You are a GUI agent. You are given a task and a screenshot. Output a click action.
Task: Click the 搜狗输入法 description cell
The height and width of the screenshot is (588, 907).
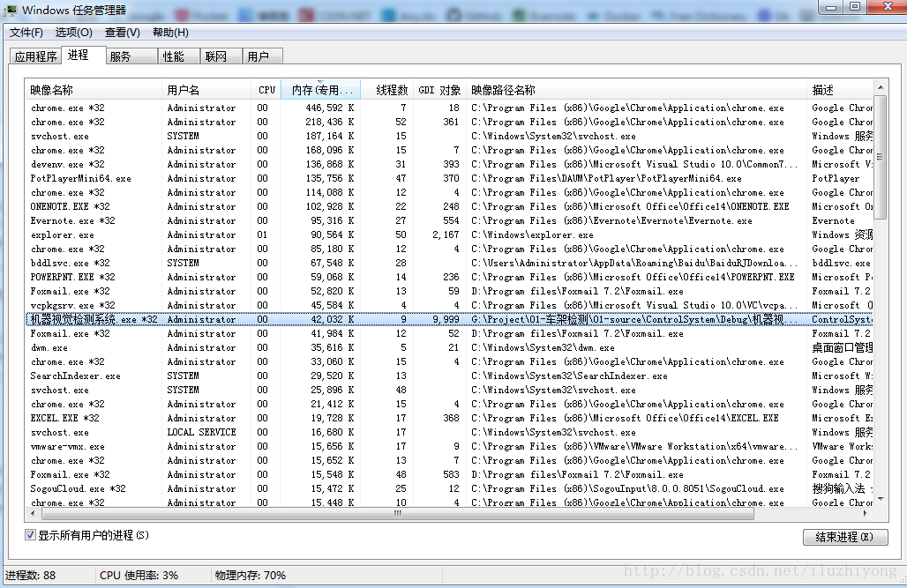pos(843,488)
